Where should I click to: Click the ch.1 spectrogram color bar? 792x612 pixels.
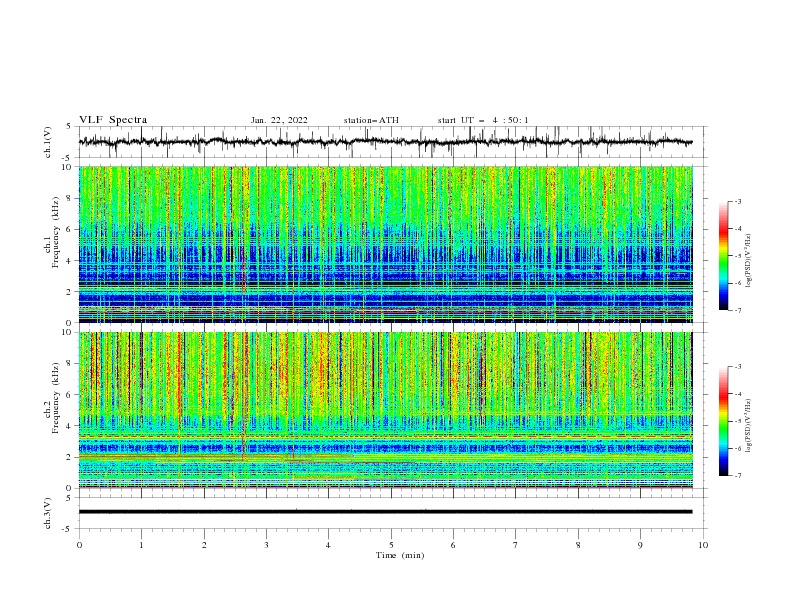[723, 256]
